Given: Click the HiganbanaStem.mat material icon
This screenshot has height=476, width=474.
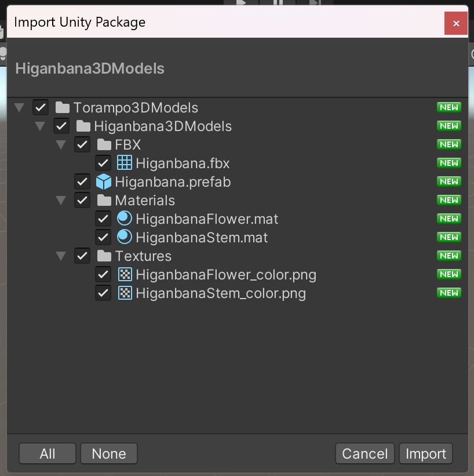Looking at the screenshot, I should click(x=125, y=237).
